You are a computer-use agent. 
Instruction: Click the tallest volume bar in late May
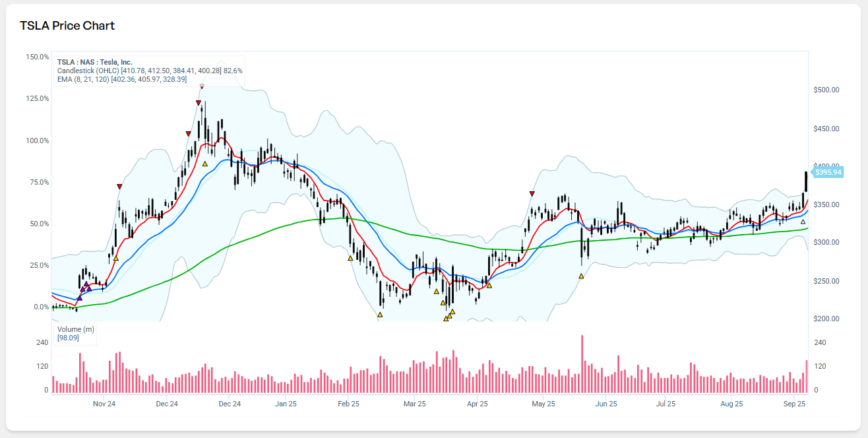(582, 364)
